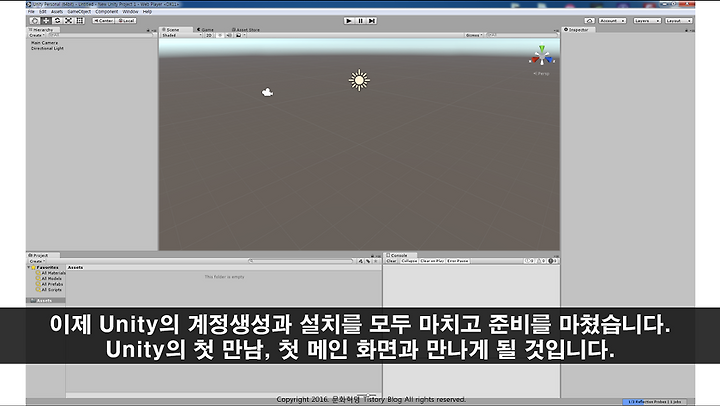720x406 pixels.
Task: Toggle Local handle rotation button
Action: (x=126, y=21)
